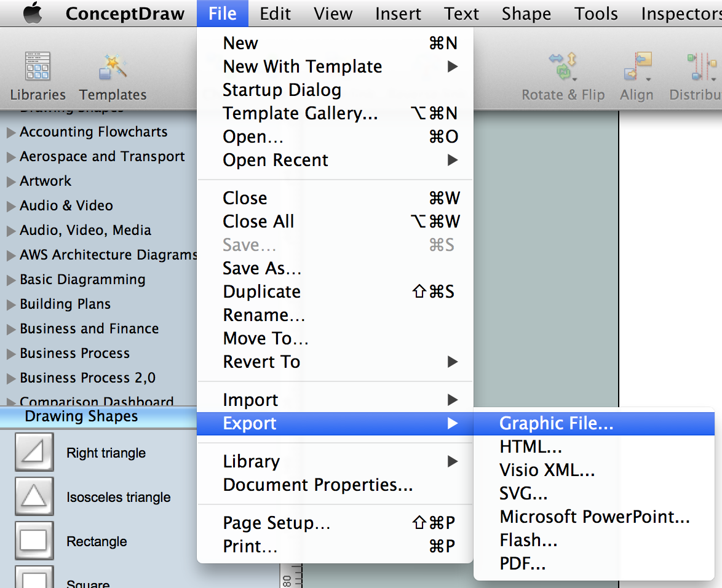The width and height of the screenshot is (722, 588).
Task: Choose Startup Dialog
Action: 335,90
